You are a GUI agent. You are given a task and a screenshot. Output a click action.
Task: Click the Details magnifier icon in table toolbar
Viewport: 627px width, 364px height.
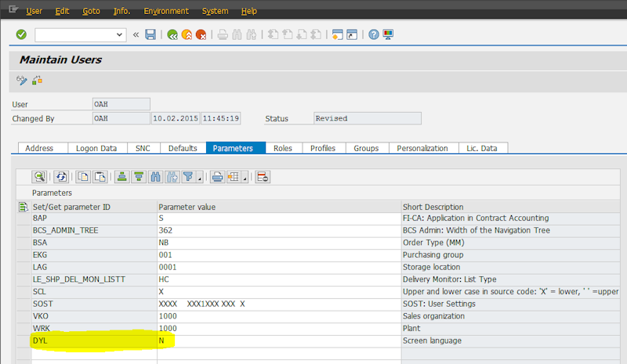pos(38,177)
